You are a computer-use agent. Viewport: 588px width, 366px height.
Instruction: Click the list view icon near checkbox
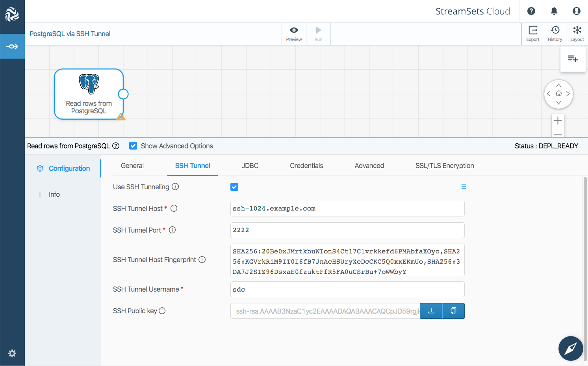point(463,187)
